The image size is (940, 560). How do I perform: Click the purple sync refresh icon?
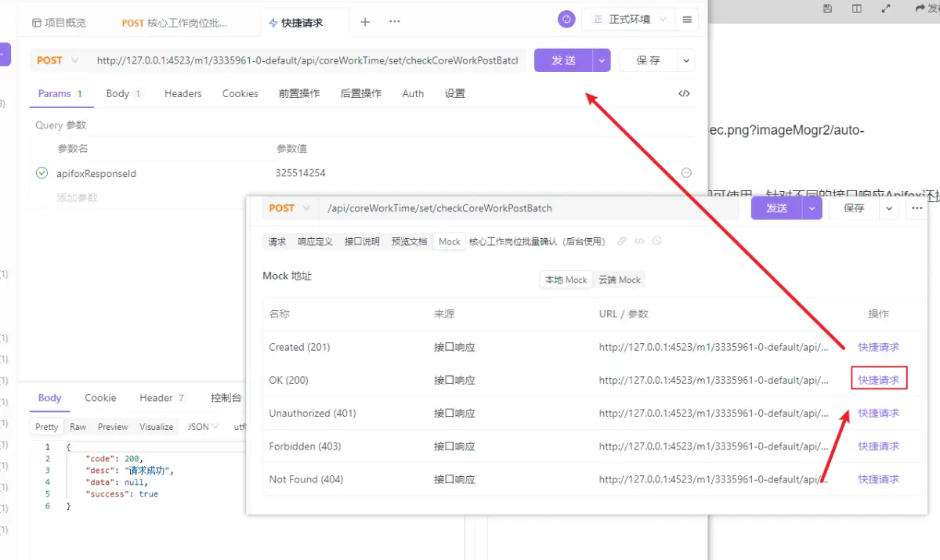[566, 20]
